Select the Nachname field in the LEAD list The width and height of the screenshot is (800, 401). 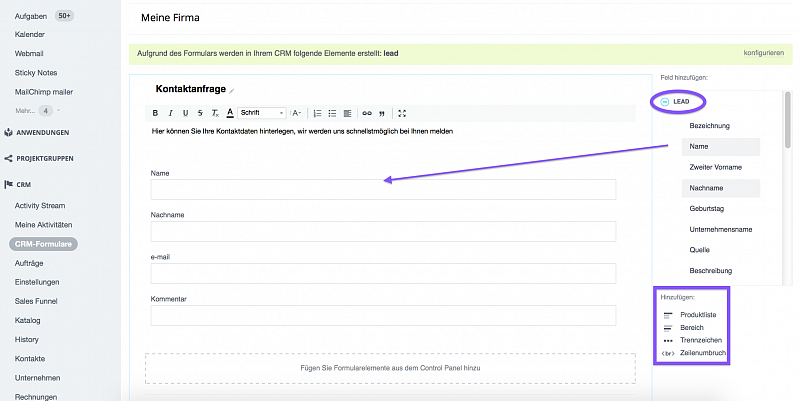720,188
